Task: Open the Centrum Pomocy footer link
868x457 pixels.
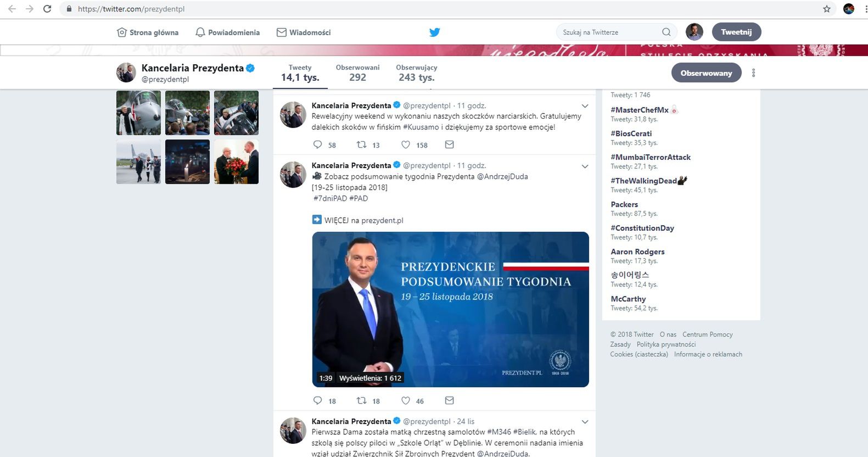Action: tap(707, 335)
